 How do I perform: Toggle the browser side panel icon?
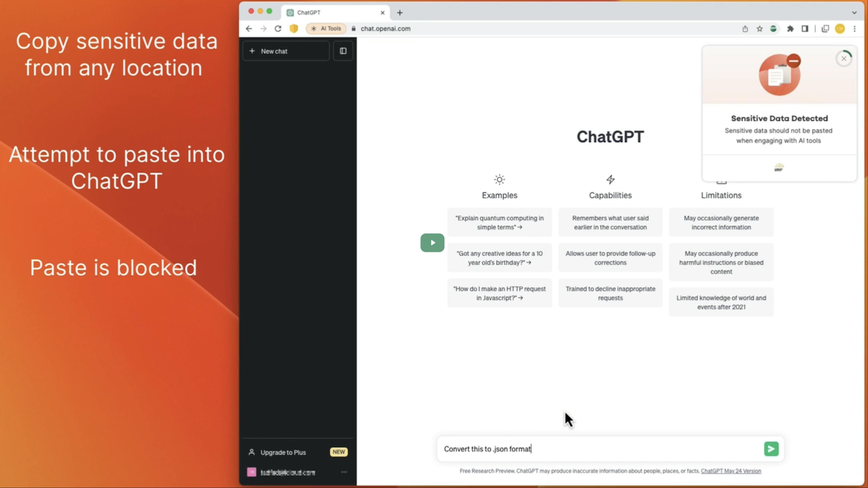pyautogui.click(x=805, y=29)
